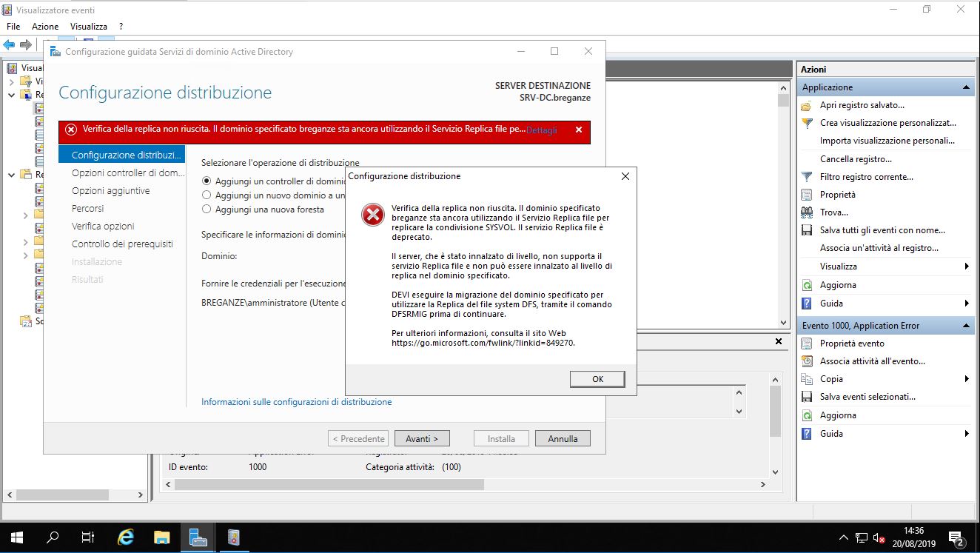980x553 pixels.
Task: Open notification center icon
Action: tap(956, 537)
